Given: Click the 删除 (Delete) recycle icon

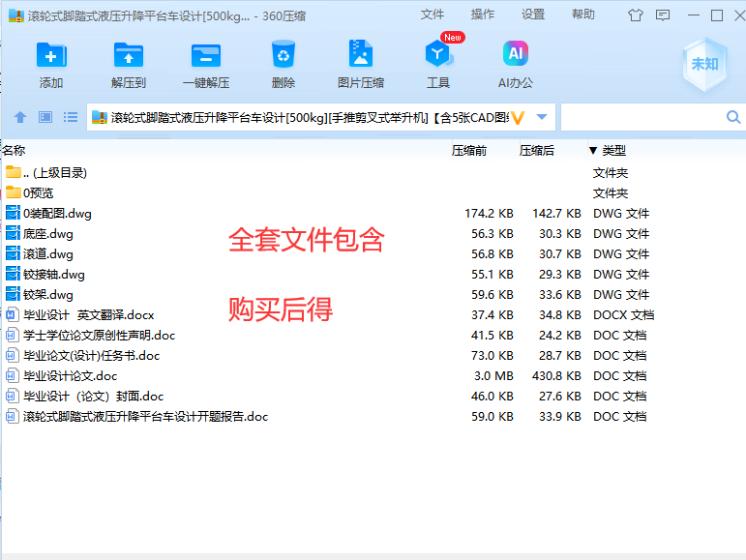Looking at the screenshot, I should 283,54.
